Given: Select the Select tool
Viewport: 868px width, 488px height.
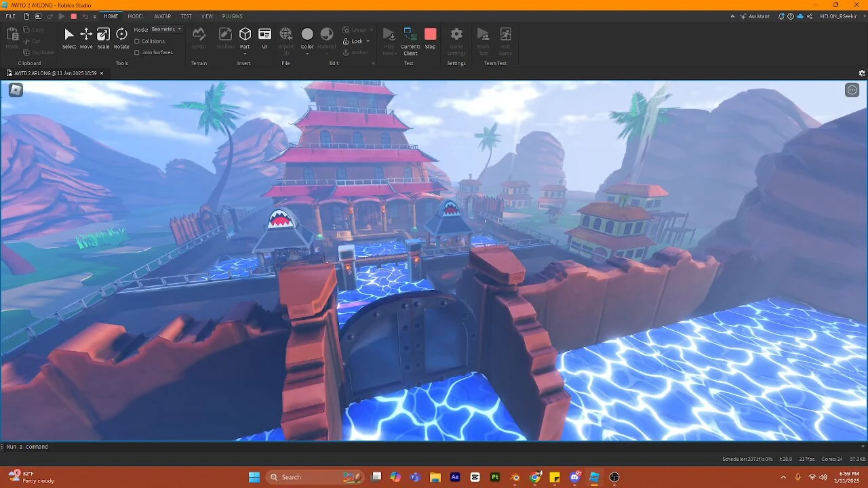Looking at the screenshot, I should pyautogui.click(x=68, y=37).
